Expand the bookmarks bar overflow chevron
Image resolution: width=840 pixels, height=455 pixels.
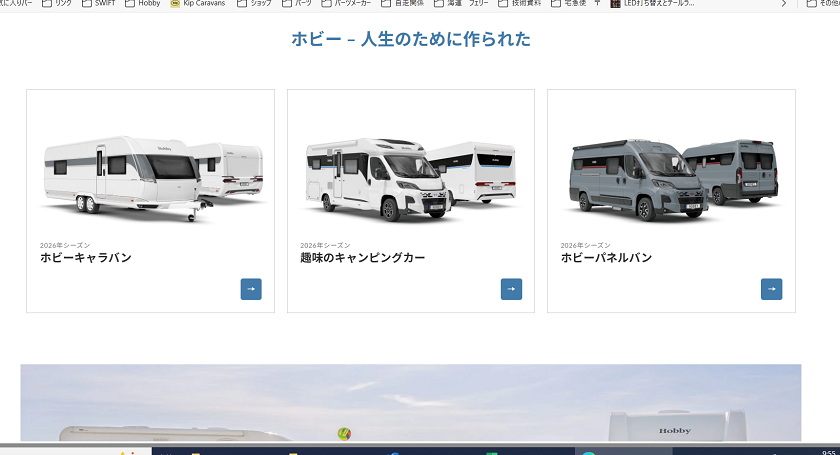pos(784,3)
